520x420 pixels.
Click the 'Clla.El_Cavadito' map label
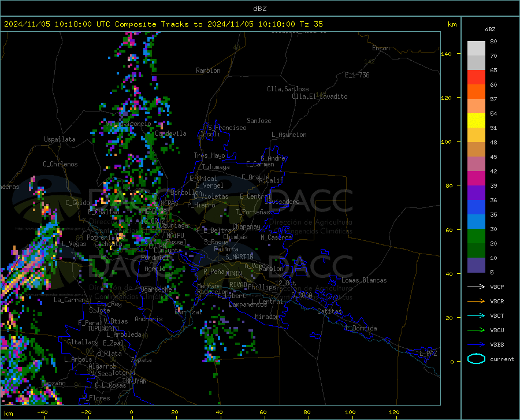(x=320, y=96)
